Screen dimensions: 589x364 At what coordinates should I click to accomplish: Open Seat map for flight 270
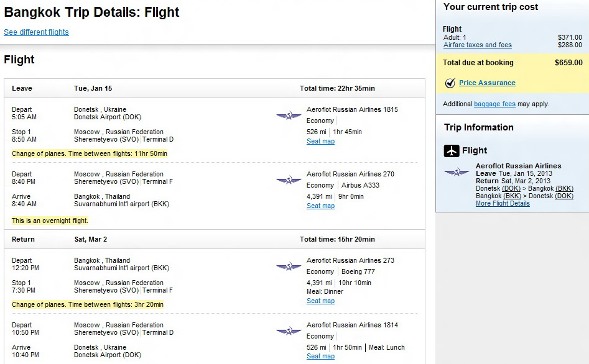pyautogui.click(x=320, y=206)
